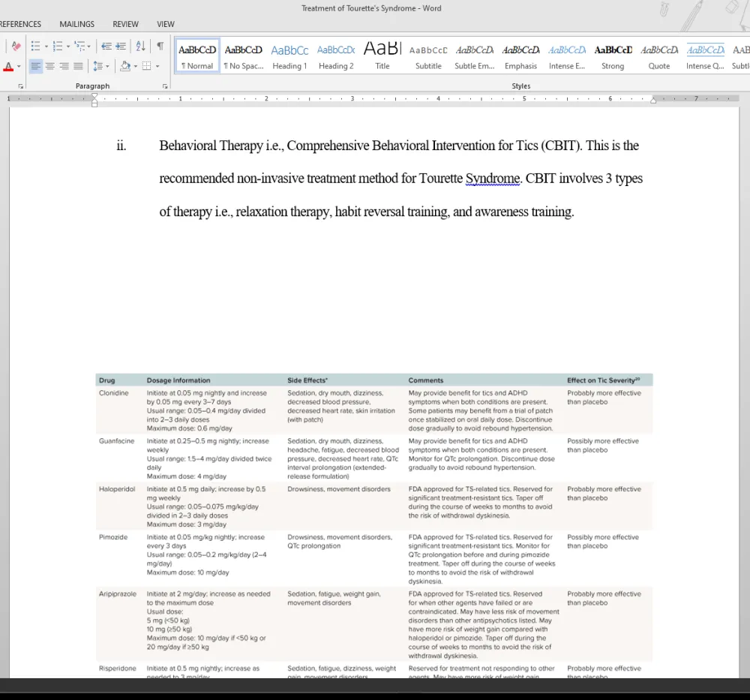Click the Shading paint bucket icon
The width and height of the screenshot is (750, 700).
125,66
